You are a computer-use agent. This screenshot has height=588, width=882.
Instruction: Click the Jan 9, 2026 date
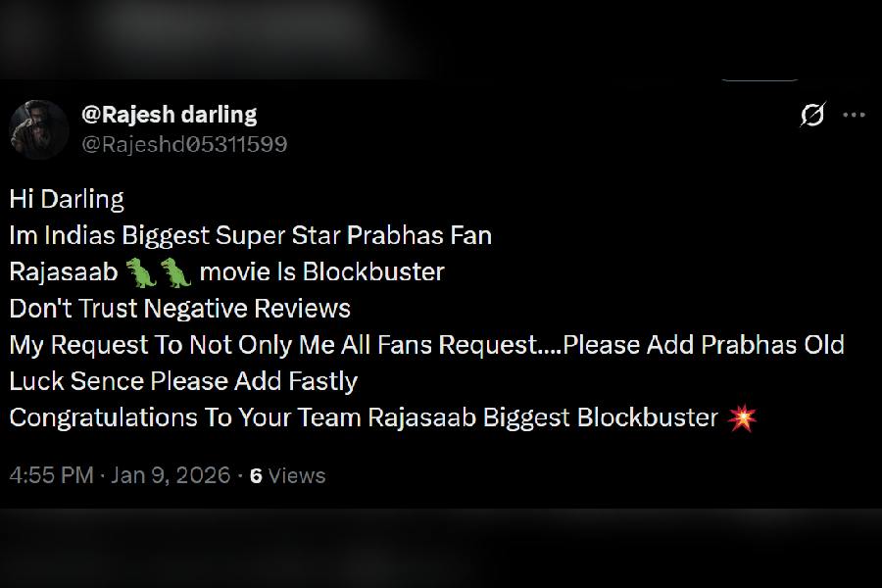(x=171, y=475)
